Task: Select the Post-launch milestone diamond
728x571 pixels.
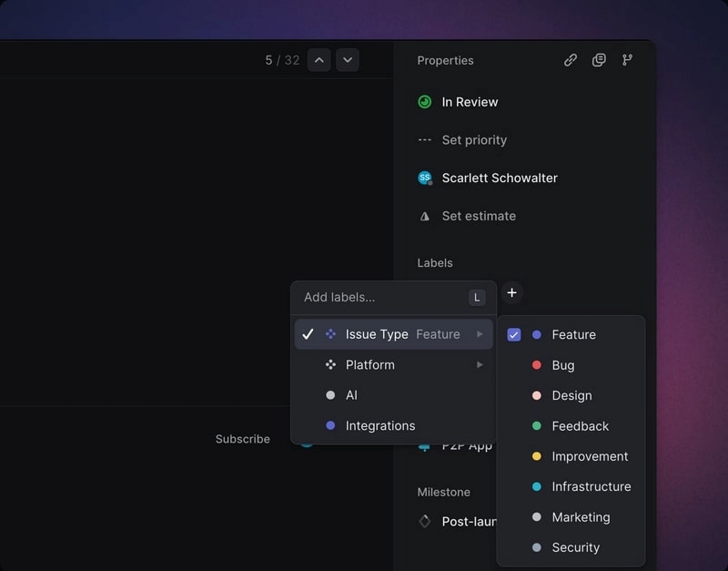Action: (424, 521)
